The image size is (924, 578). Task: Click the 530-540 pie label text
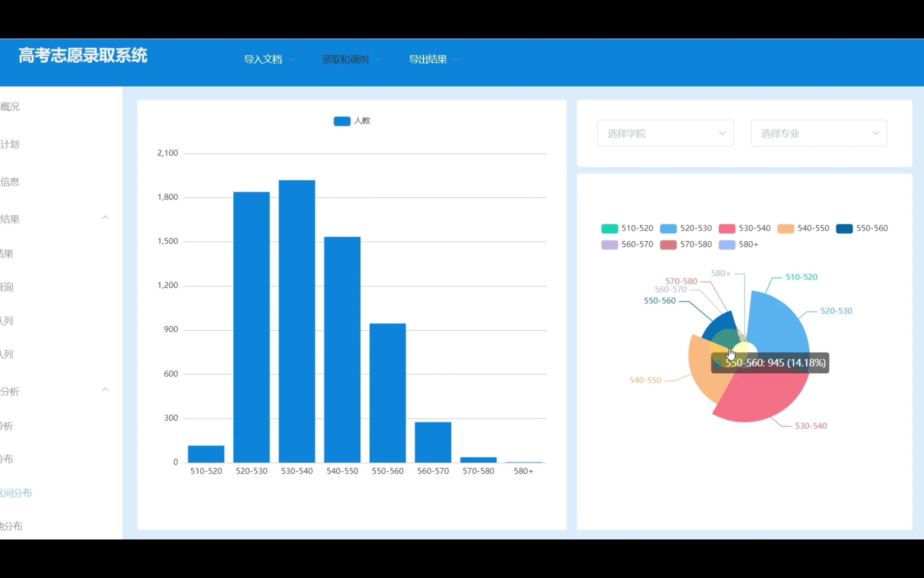point(811,426)
